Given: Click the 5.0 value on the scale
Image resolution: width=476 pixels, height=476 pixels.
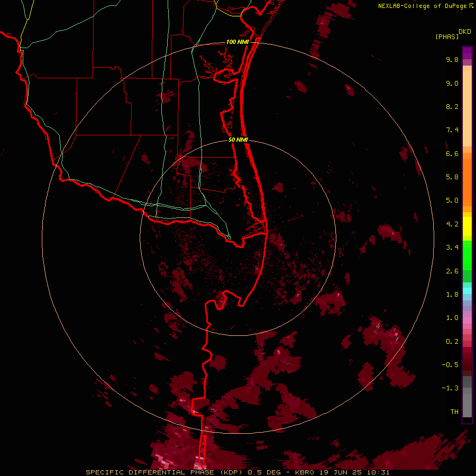Looking at the screenshot, I should click(x=452, y=200).
